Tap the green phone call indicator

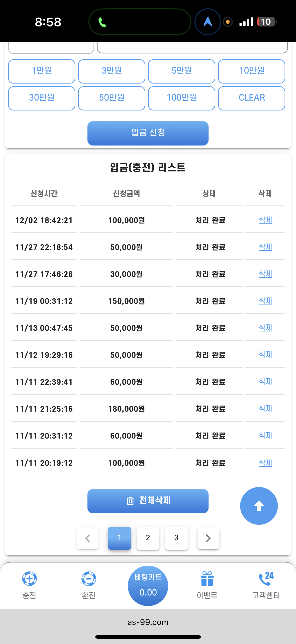pyautogui.click(x=102, y=22)
